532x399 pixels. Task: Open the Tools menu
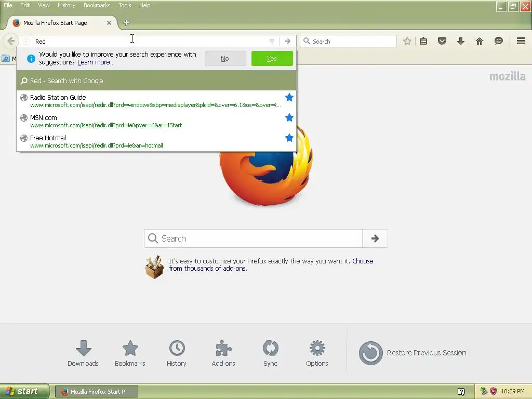click(x=125, y=5)
